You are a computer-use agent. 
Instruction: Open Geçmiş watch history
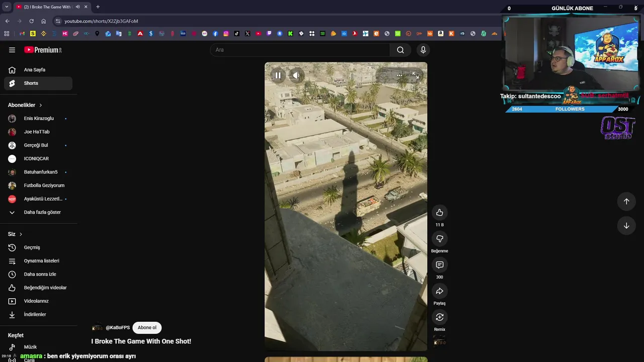38,247
